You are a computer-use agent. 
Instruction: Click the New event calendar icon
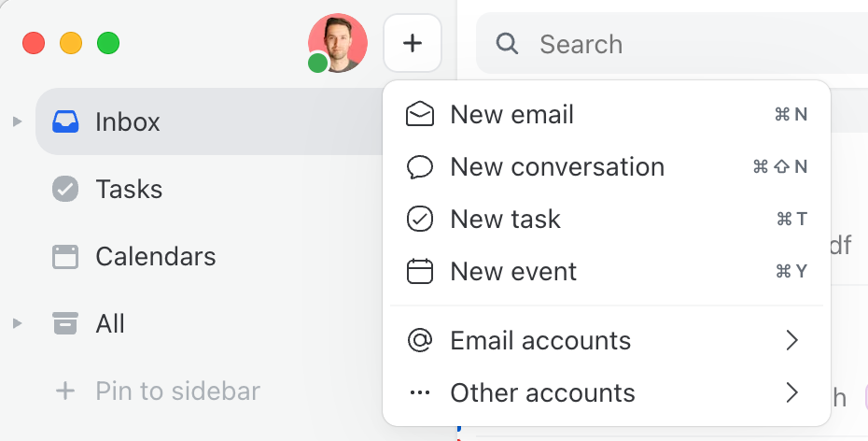click(421, 272)
